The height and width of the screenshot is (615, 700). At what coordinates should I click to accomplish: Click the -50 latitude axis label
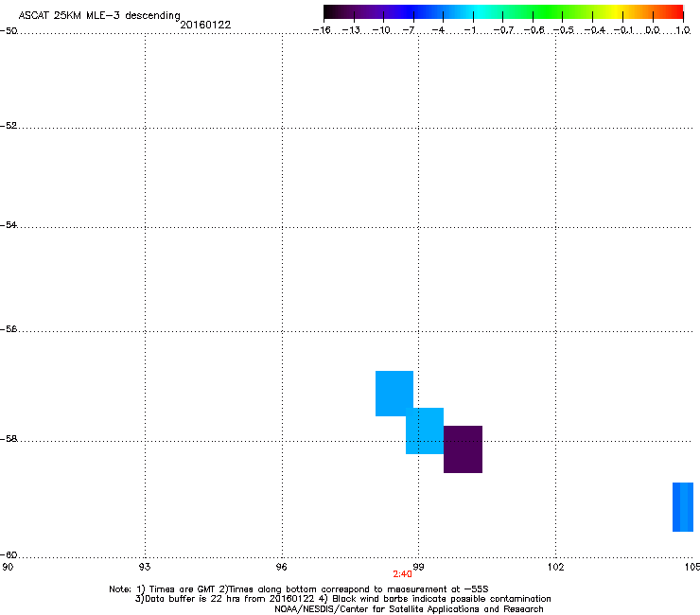(x=9, y=31)
